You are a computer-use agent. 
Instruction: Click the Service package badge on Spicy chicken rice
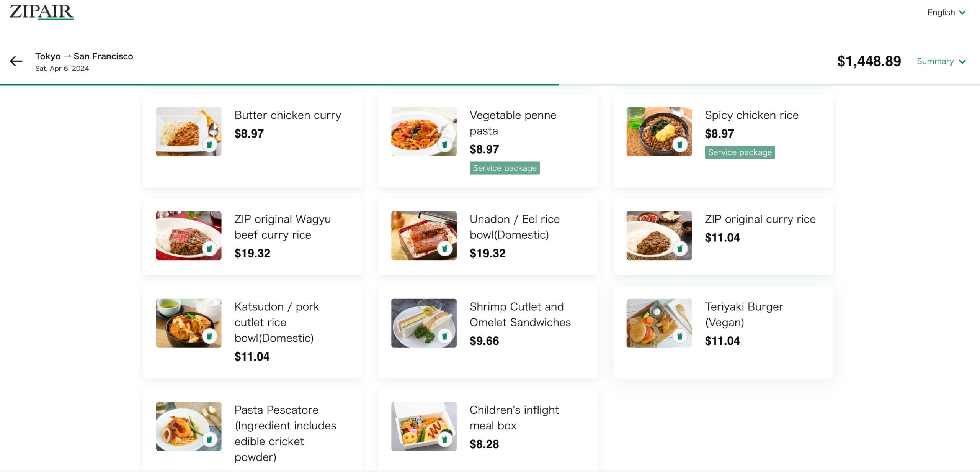click(x=740, y=152)
